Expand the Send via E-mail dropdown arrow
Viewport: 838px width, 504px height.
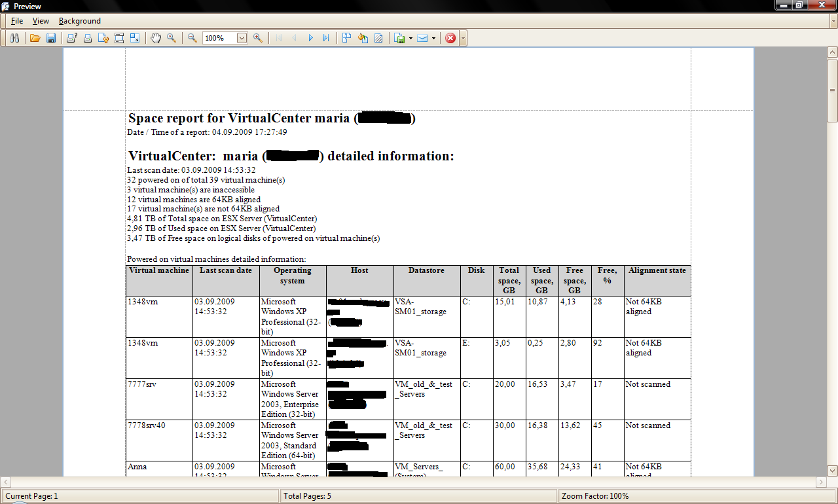tap(433, 39)
